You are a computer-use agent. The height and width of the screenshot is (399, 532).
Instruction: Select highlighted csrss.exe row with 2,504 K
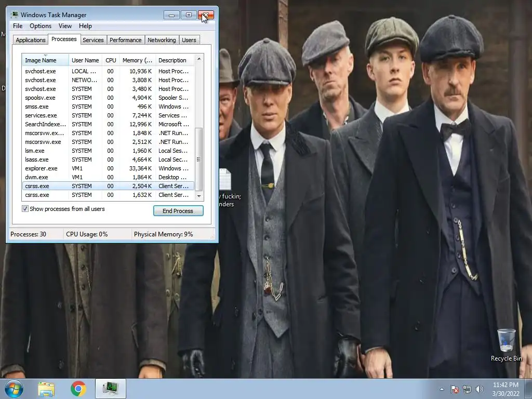[108, 186]
